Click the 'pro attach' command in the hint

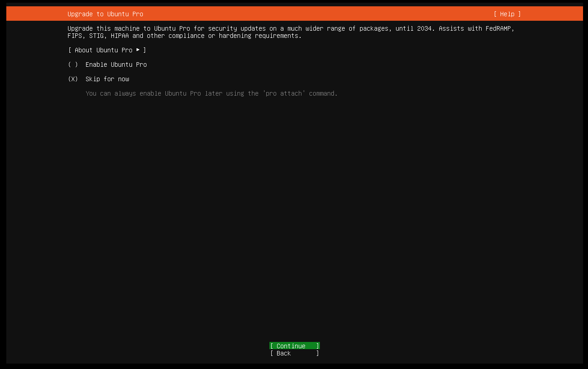(284, 93)
